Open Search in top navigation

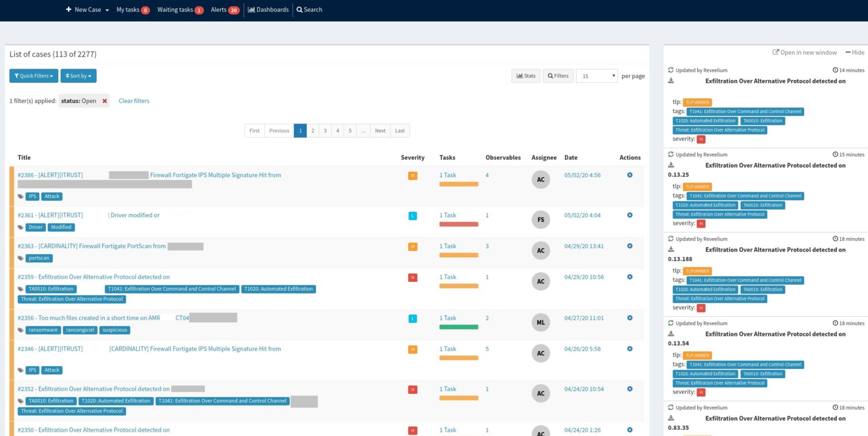[x=309, y=10]
